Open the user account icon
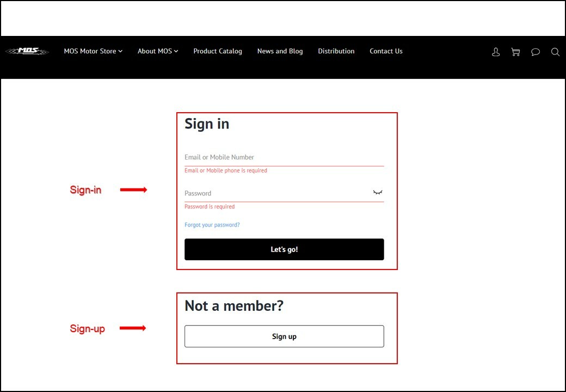The image size is (566, 392). click(x=495, y=52)
